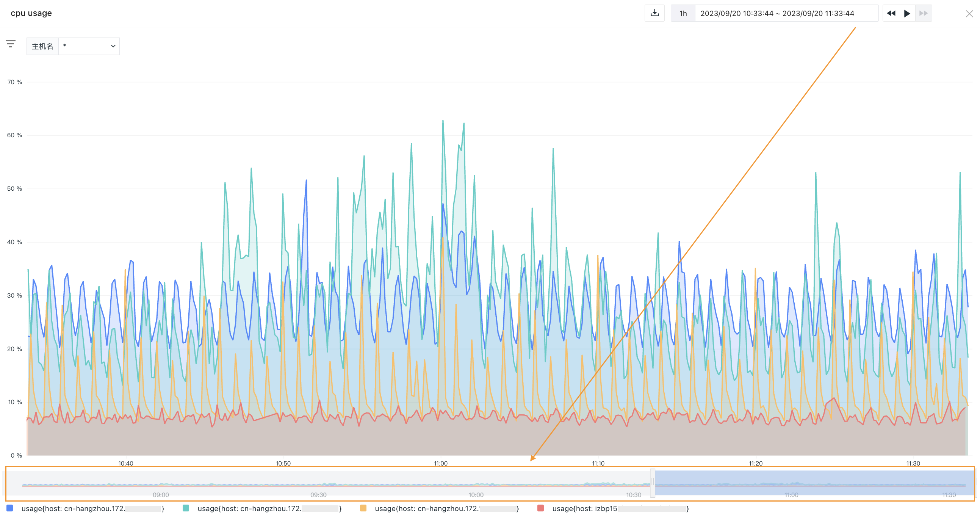This screenshot has height=530, width=980.
Task: Click the download chart icon
Action: click(x=654, y=13)
